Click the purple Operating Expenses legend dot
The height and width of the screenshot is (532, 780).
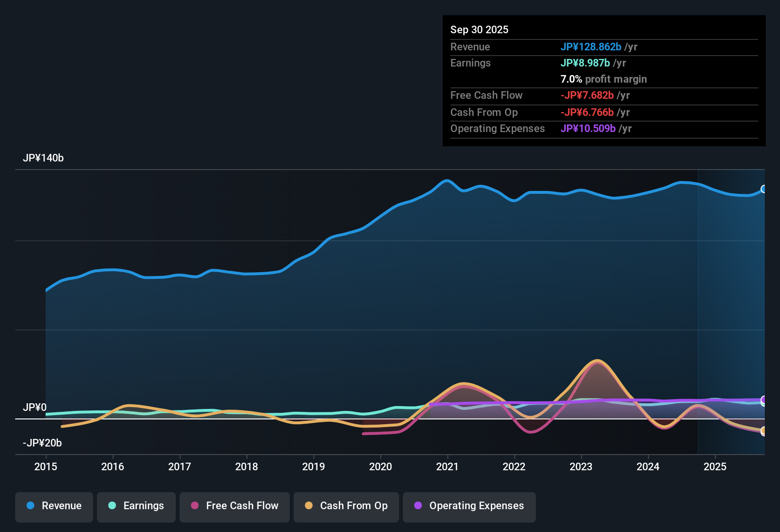click(x=418, y=506)
